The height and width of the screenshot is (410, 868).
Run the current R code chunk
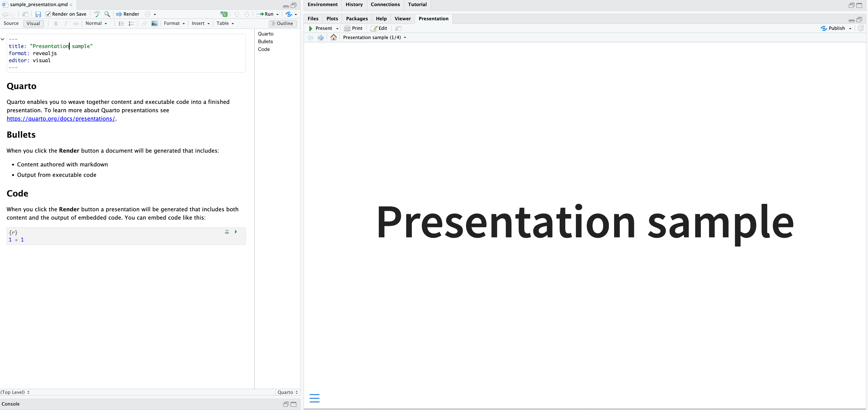click(x=236, y=232)
